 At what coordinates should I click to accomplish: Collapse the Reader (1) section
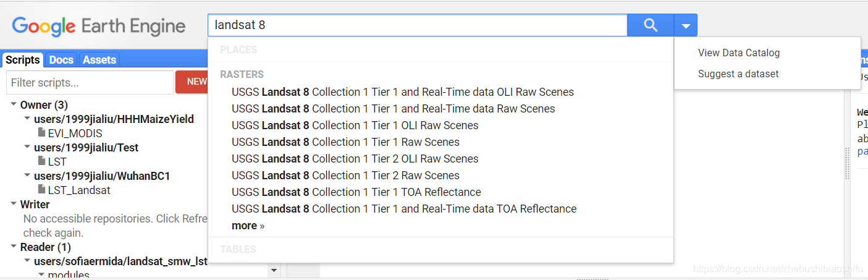[x=14, y=247]
